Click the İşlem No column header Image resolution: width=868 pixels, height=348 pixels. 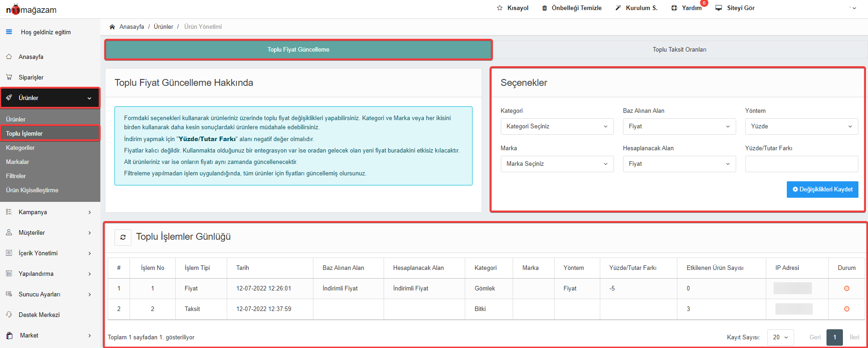[x=152, y=268]
